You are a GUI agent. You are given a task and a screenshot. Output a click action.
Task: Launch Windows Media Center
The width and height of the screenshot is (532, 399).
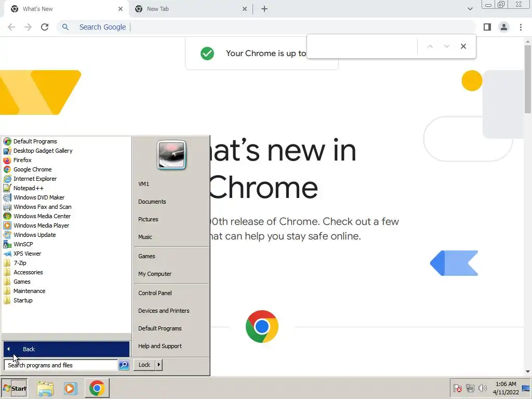coord(42,216)
